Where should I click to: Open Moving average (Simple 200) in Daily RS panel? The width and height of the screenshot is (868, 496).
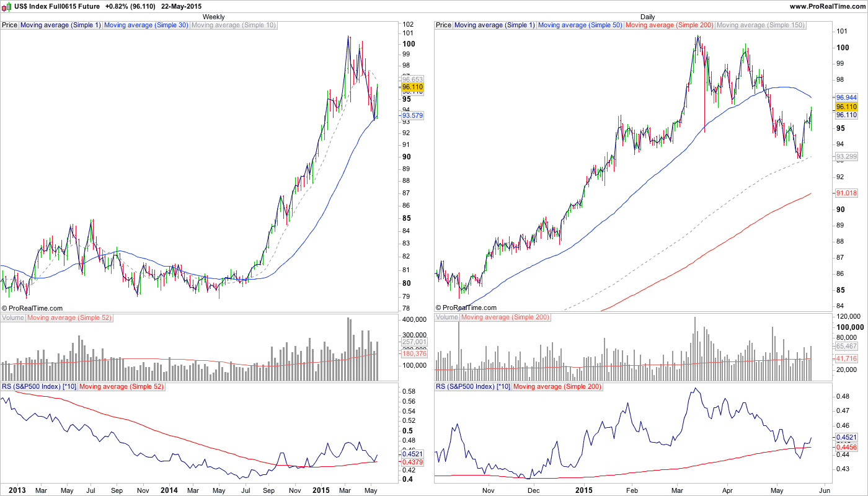click(558, 386)
